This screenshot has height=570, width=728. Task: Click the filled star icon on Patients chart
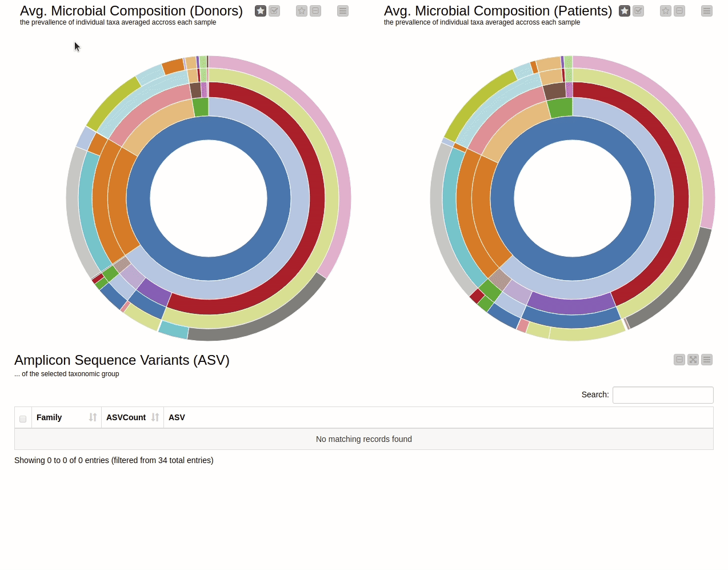click(x=625, y=11)
